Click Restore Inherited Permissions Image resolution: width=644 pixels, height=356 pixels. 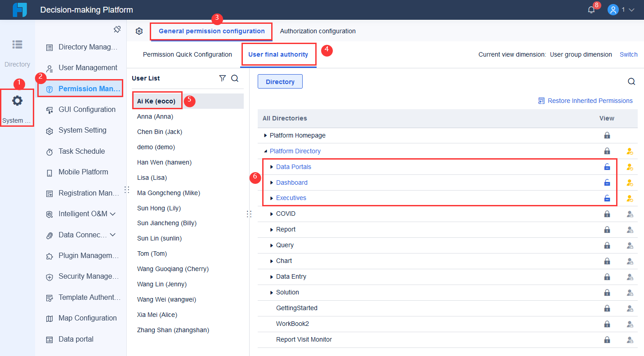coord(586,101)
